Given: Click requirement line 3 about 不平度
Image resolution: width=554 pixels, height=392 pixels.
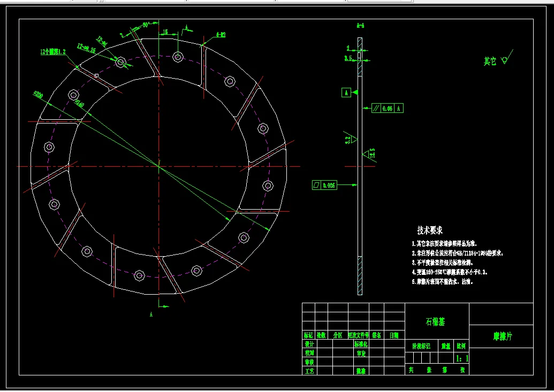Looking at the screenshot, I should click(442, 263).
